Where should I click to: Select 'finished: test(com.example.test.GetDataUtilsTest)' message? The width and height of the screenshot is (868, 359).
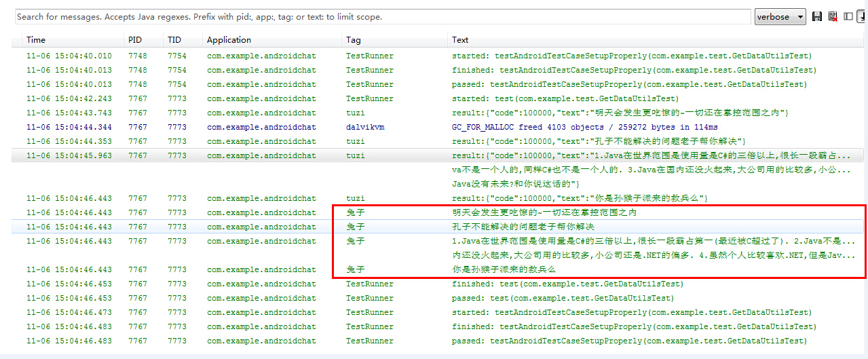click(x=567, y=284)
